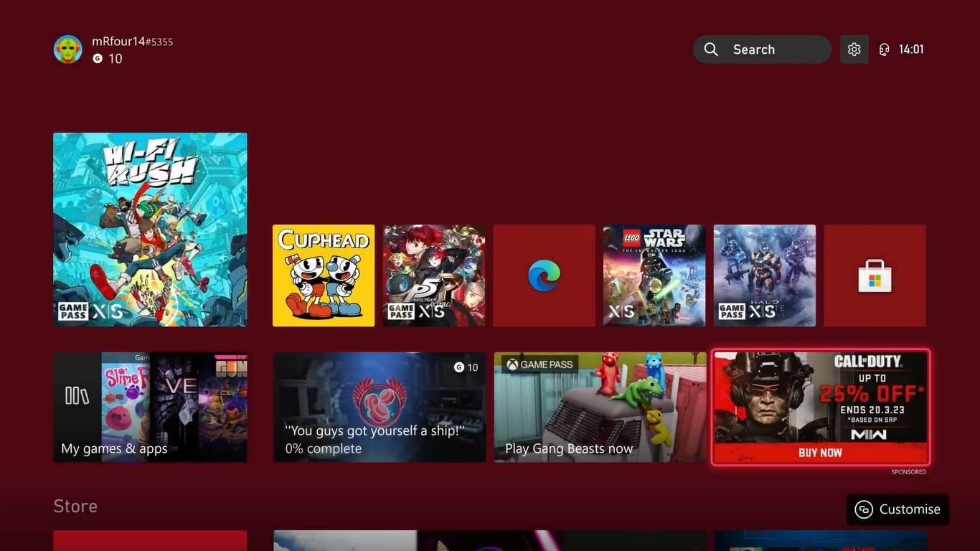Image resolution: width=980 pixels, height=551 pixels.
Task: Click the gamerscore 10 badge on achievement tile
Action: 466,367
